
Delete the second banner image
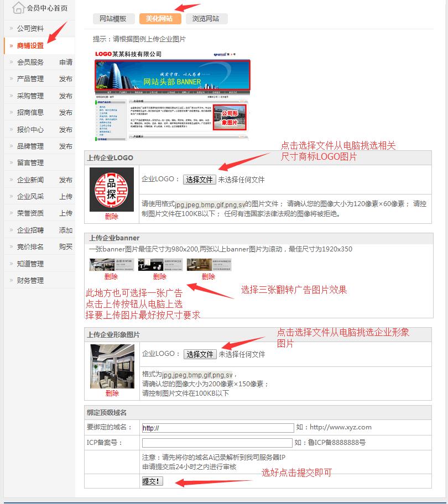[160, 277]
